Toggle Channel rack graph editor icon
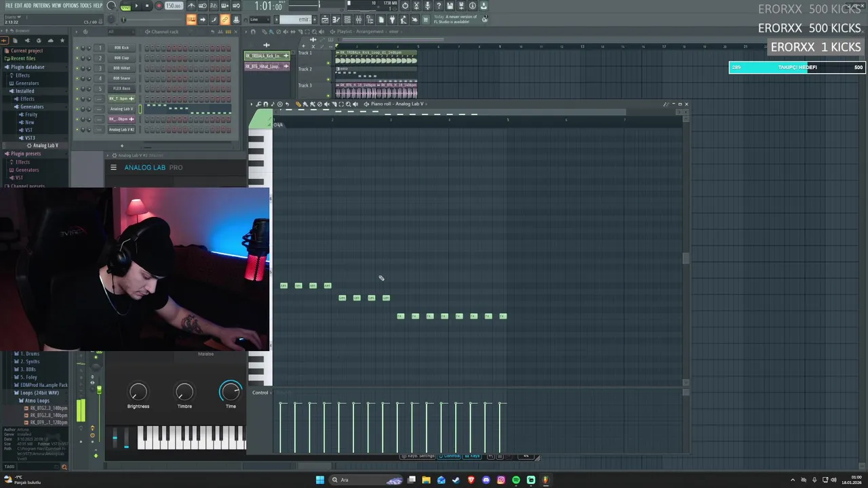The width and height of the screenshot is (868, 488). click(219, 31)
